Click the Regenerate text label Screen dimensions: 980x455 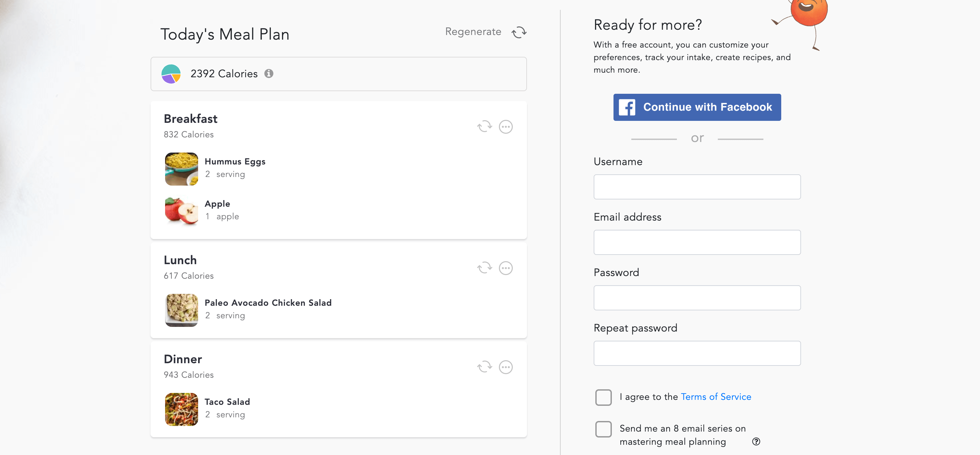473,32
